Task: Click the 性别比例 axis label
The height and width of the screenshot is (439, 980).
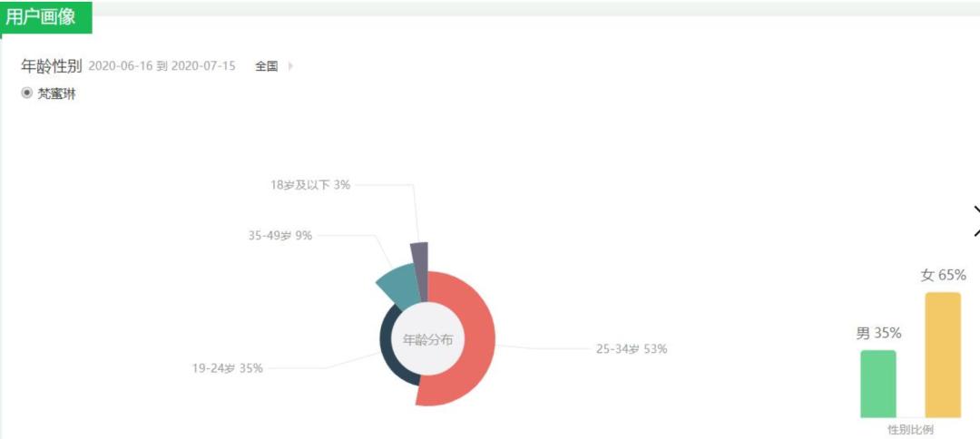Action: (910, 429)
